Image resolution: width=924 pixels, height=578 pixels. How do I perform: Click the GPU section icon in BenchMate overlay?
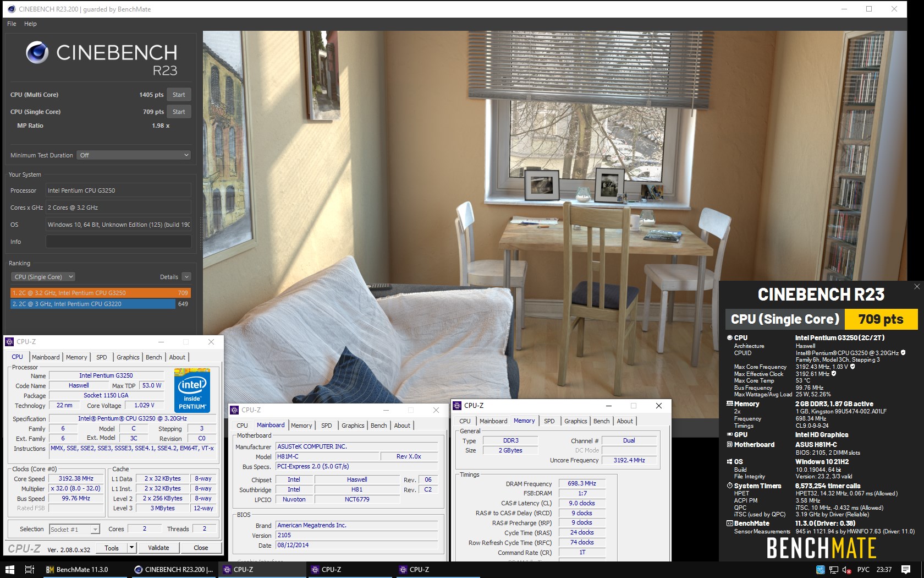tap(730, 434)
